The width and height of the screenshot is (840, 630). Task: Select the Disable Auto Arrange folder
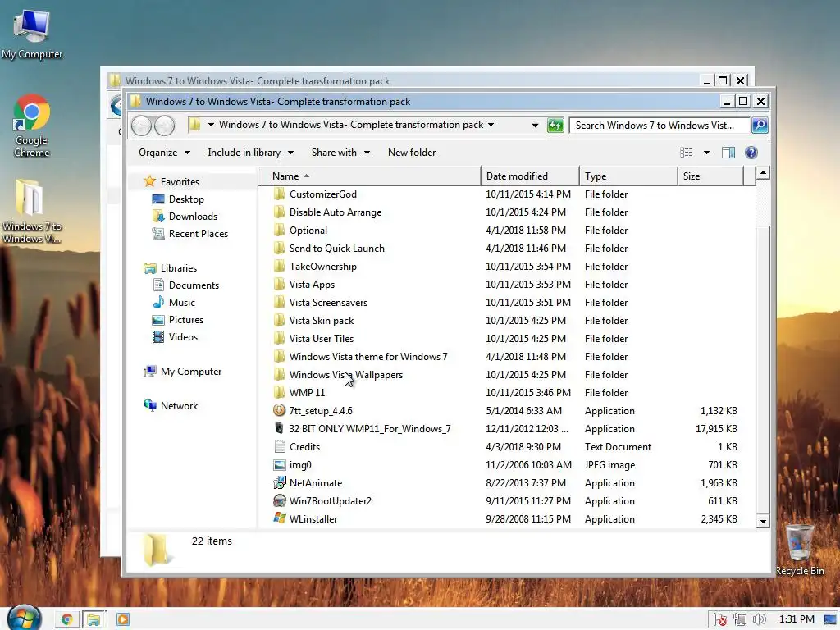336,212
